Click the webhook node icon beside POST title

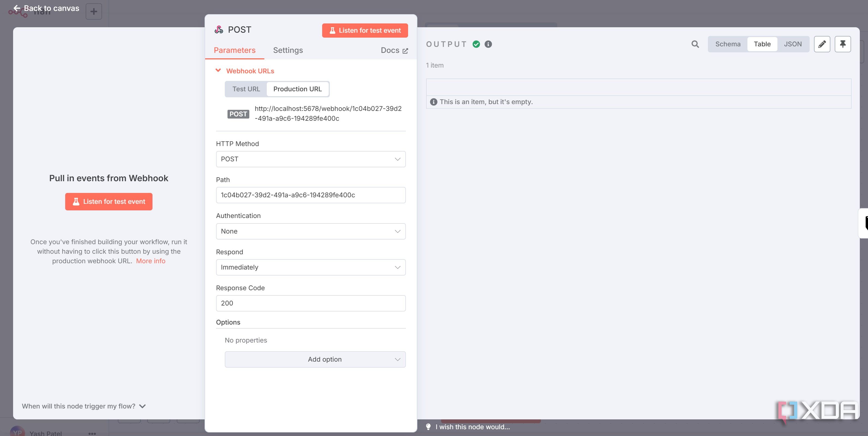pos(219,30)
